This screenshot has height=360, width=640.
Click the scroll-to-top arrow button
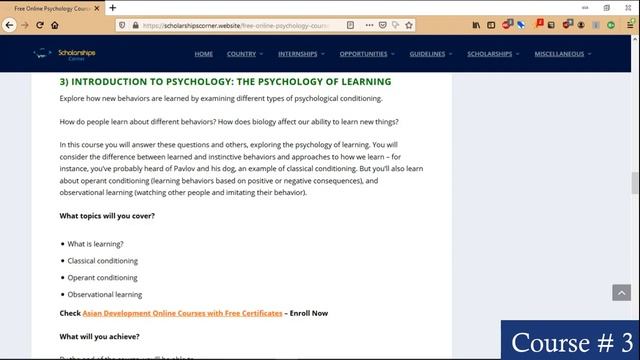pos(621,293)
